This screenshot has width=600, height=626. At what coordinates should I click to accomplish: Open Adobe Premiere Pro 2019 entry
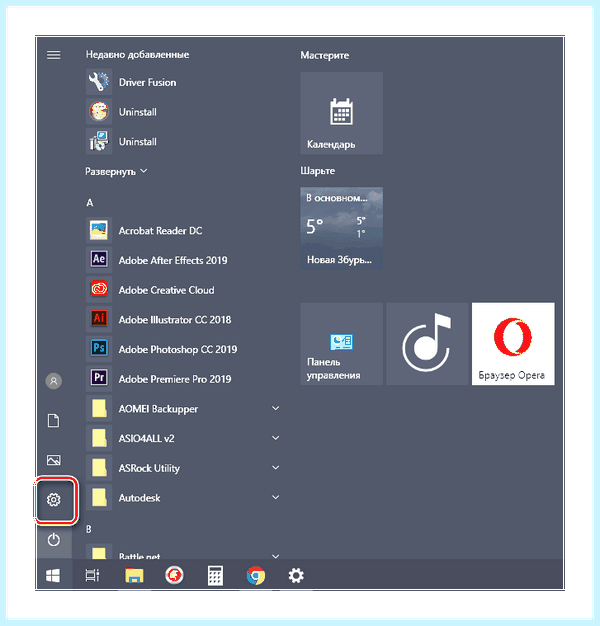click(183, 378)
